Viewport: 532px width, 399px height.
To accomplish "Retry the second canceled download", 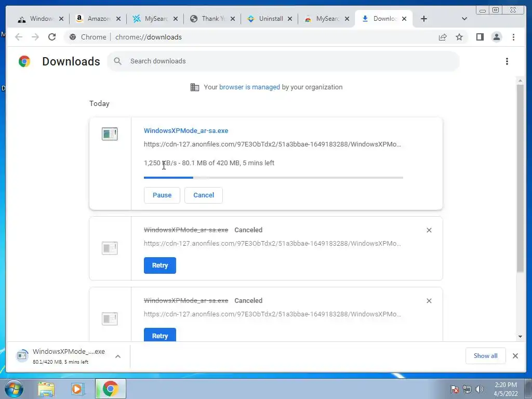I will click(160, 335).
